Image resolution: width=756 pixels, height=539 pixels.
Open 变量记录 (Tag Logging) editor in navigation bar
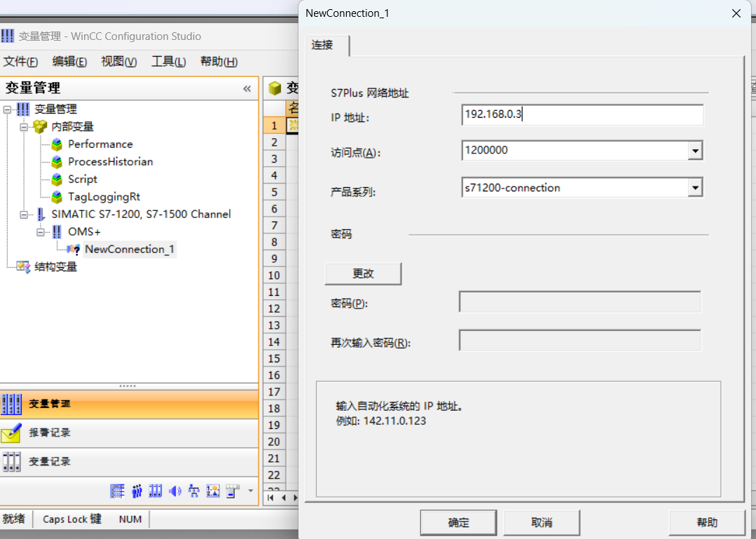(x=49, y=462)
